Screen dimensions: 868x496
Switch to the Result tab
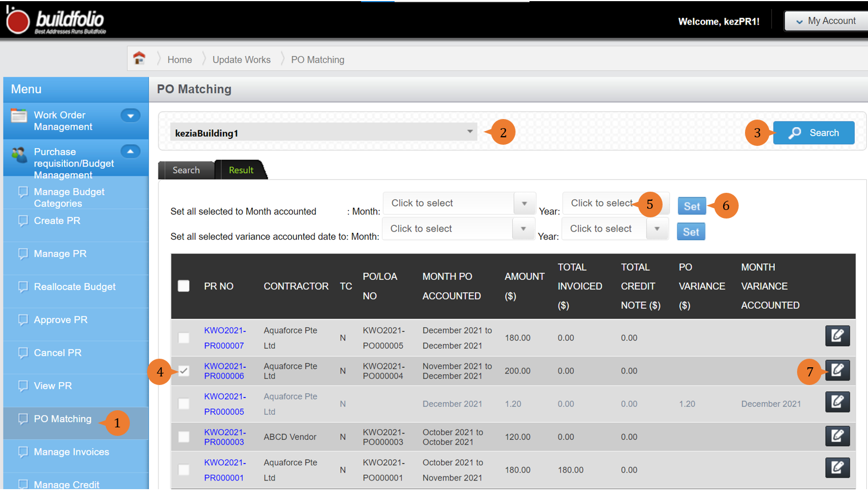(241, 170)
